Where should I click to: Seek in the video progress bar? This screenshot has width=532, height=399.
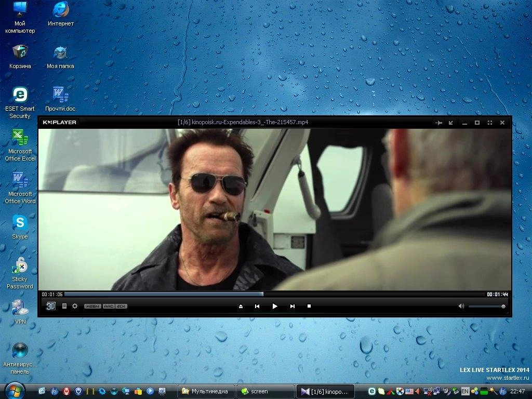click(274, 294)
